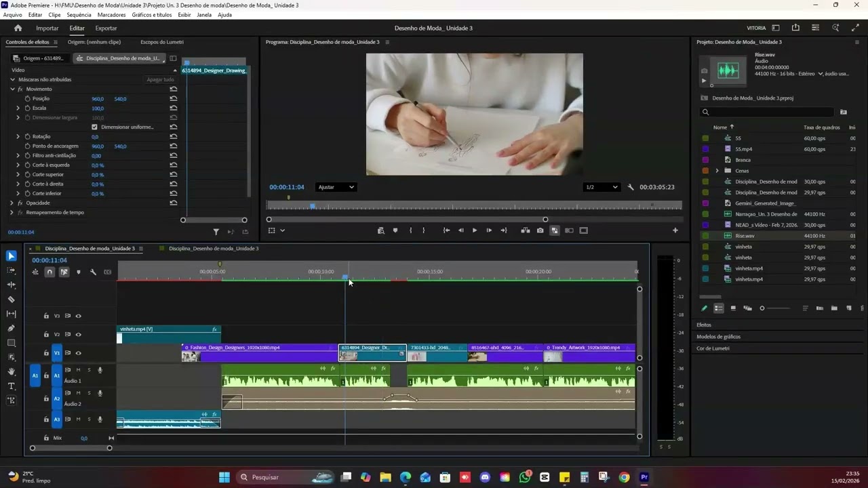Toggle Safe Margins in Program monitor
This screenshot has width=868, height=488.
583,230
